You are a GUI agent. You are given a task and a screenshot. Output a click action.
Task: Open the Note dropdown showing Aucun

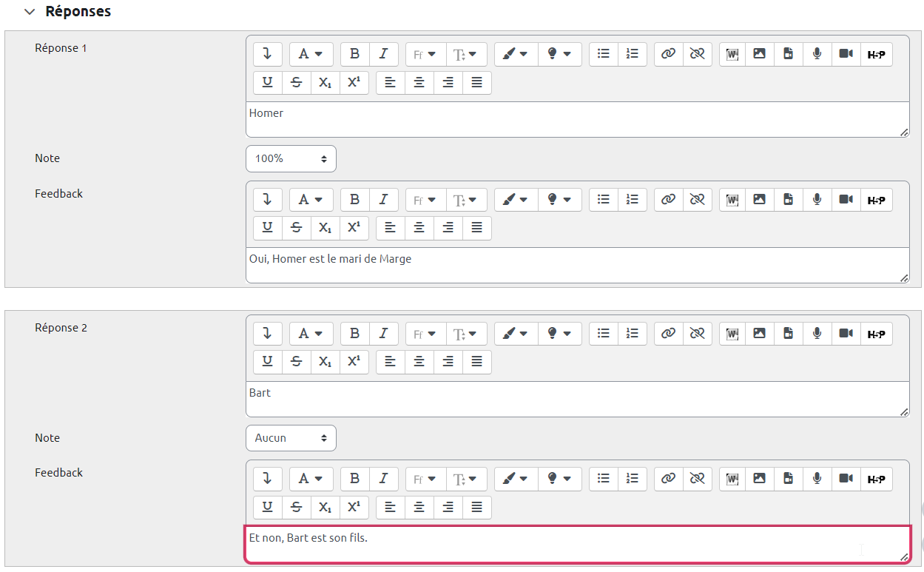291,438
